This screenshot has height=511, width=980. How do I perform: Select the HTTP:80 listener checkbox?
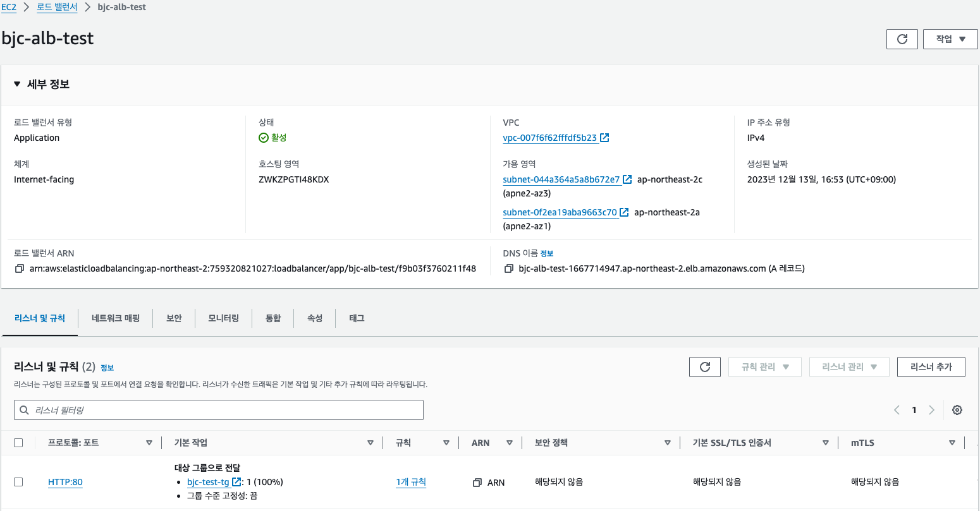pos(18,482)
